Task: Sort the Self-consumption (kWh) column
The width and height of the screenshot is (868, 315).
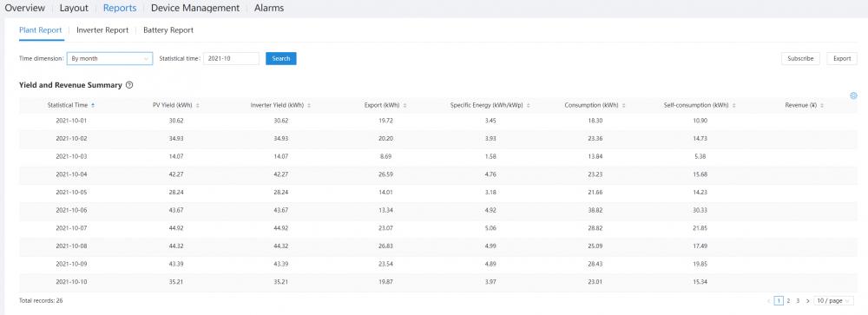Action: (734, 105)
